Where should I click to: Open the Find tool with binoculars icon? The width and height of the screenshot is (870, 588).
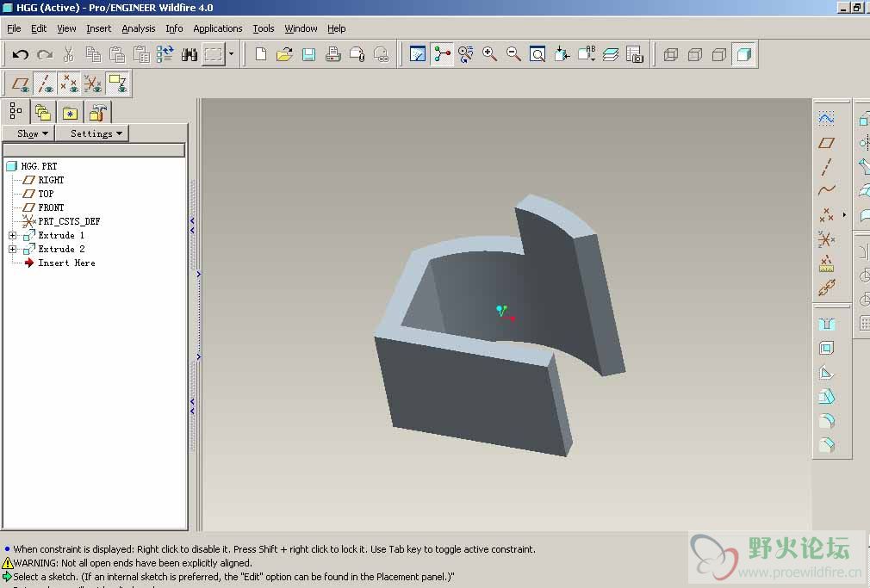[190, 54]
